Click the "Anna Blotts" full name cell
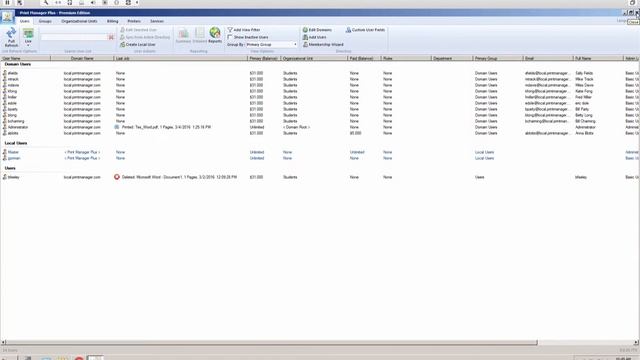Screen dimensions: 640x360 tap(584, 133)
